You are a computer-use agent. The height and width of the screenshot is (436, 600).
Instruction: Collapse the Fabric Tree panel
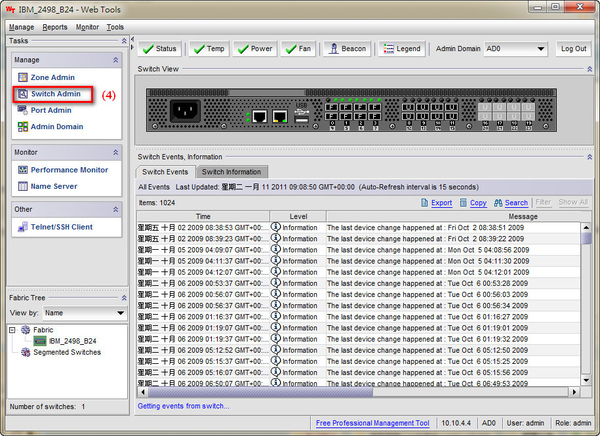point(124,298)
